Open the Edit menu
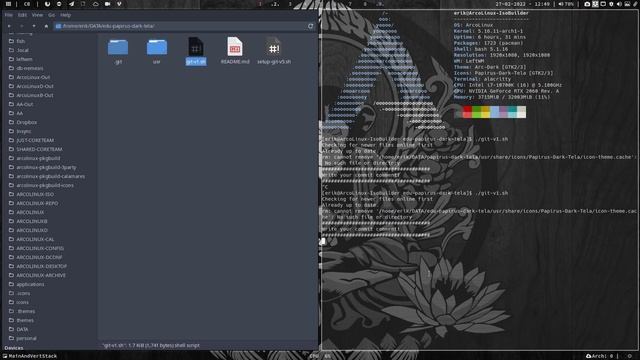 [x=22, y=15]
